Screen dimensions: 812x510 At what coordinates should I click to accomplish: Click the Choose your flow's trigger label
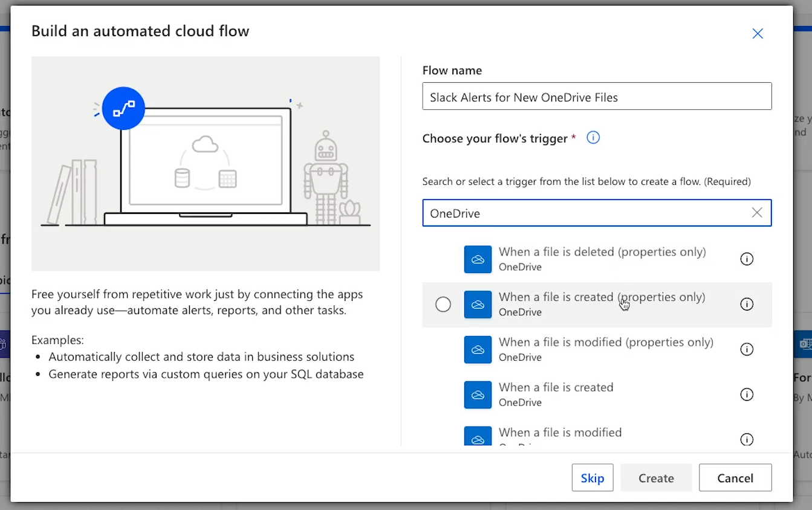495,138
